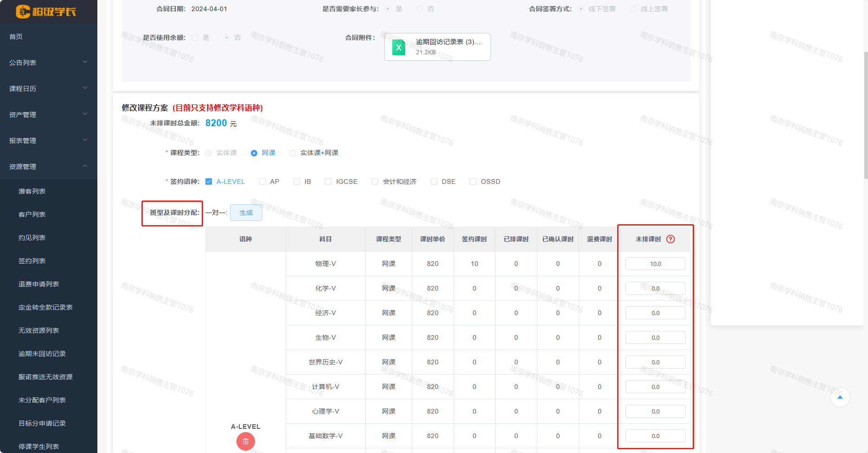The width and height of the screenshot is (868, 453).
Task: Click the red delete trash icon under A-LEVEL
Action: (x=245, y=441)
